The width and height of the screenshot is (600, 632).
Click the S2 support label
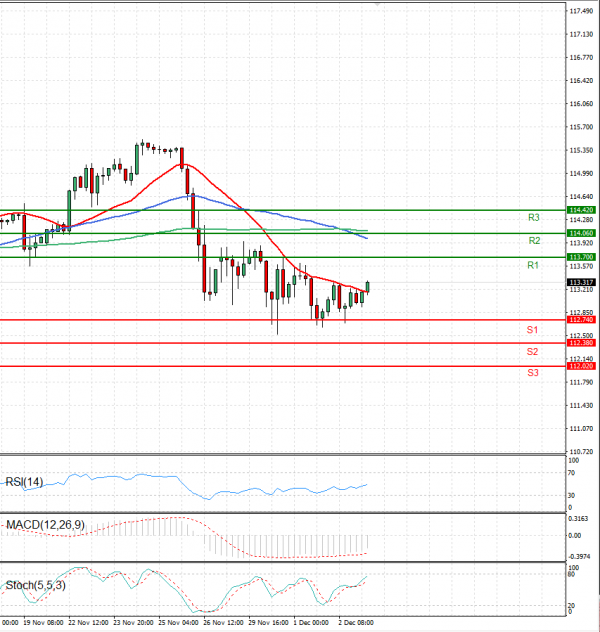point(532,351)
